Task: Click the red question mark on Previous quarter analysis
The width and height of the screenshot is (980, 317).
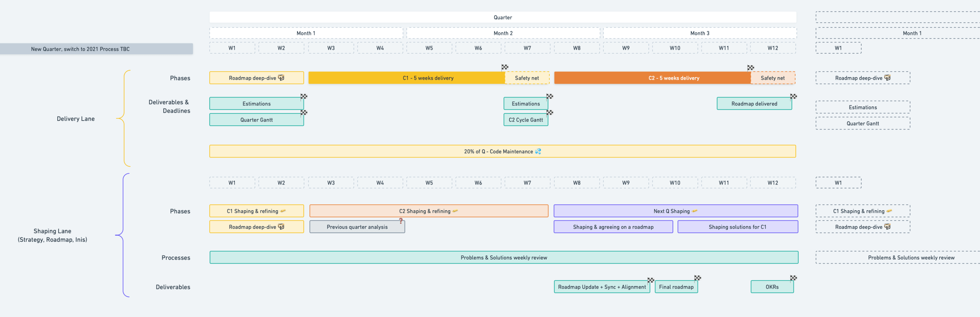Action: click(401, 221)
